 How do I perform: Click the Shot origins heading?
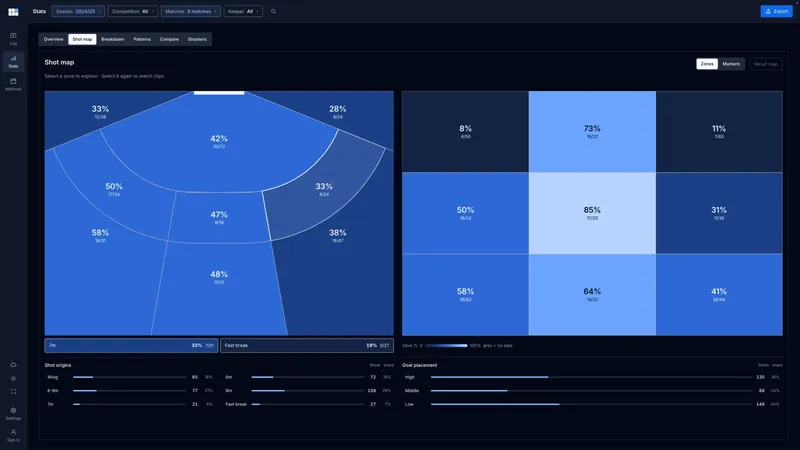[x=58, y=365]
